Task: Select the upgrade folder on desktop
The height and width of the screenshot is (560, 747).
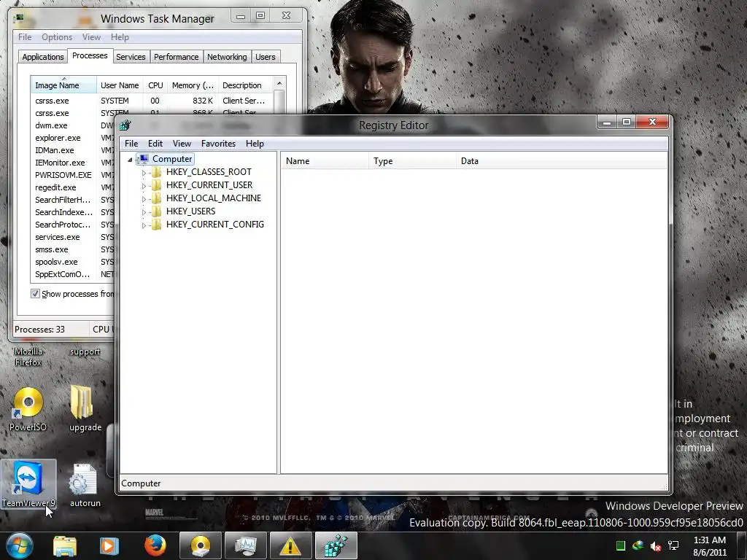Action: [x=85, y=409]
